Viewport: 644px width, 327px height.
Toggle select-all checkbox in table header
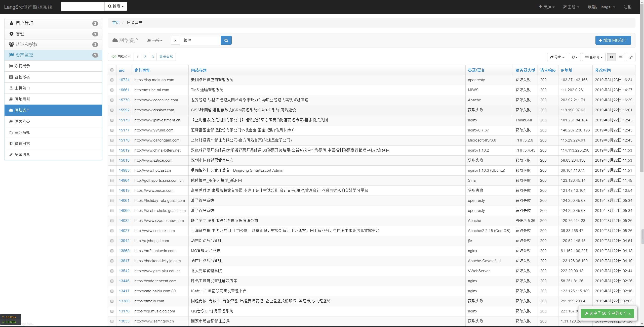[x=112, y=70]
